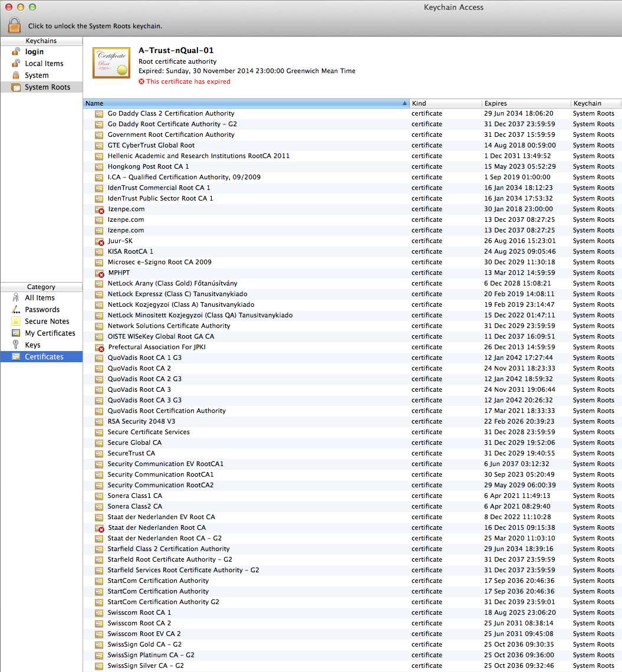Click the expired icon of first Izenpe.com certificate
622x672 pixels.
(100, 209)
